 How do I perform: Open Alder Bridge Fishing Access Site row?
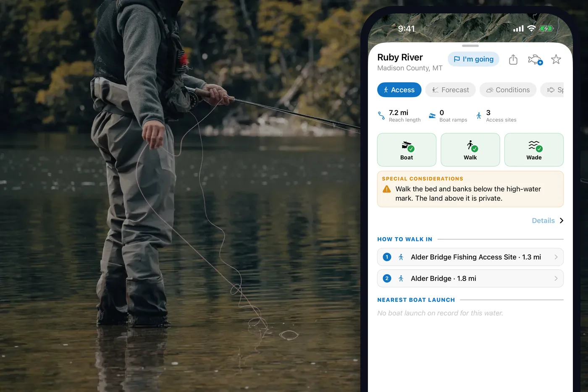click(x=470, y=257)
